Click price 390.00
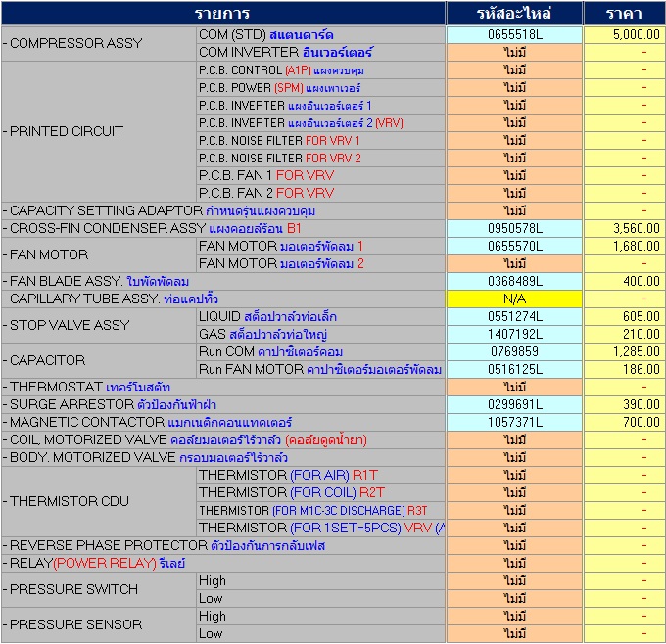Viewport: 666px width, 644px height. (x=625, y=405)
